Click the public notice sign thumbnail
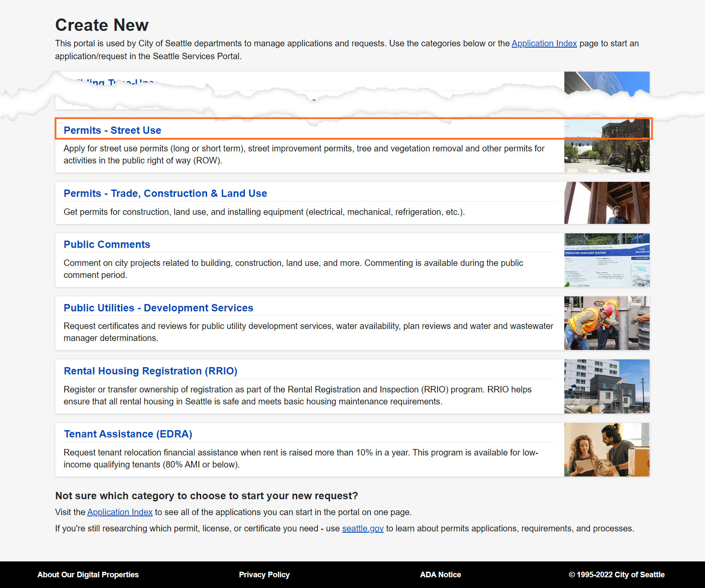 click(606, 260)
